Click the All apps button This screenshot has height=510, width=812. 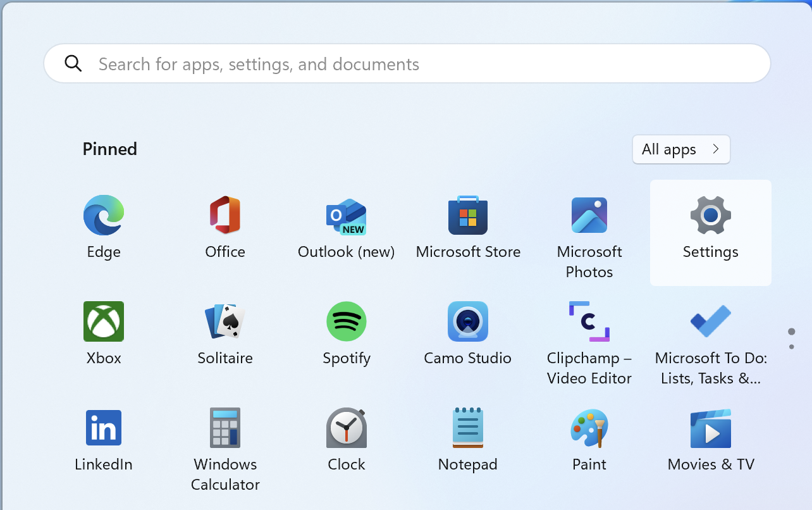pyautogui.click(x=681, y=149)
